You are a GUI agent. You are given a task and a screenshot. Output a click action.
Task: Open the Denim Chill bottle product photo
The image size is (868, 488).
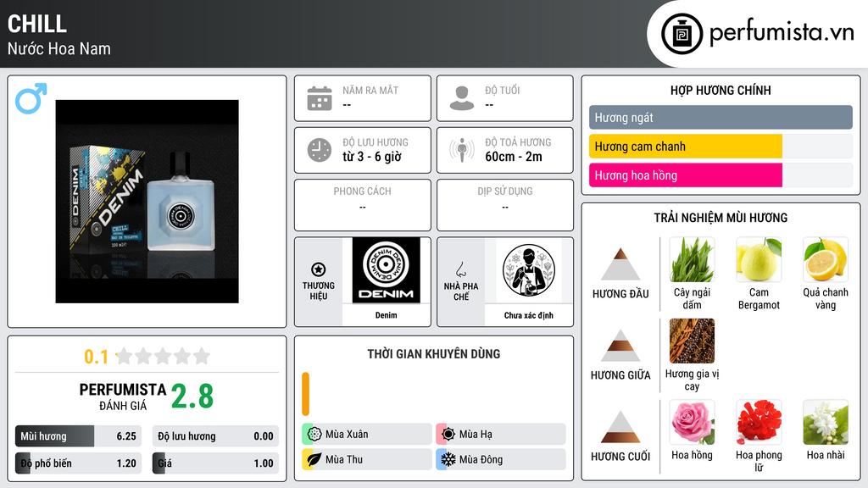147,202
